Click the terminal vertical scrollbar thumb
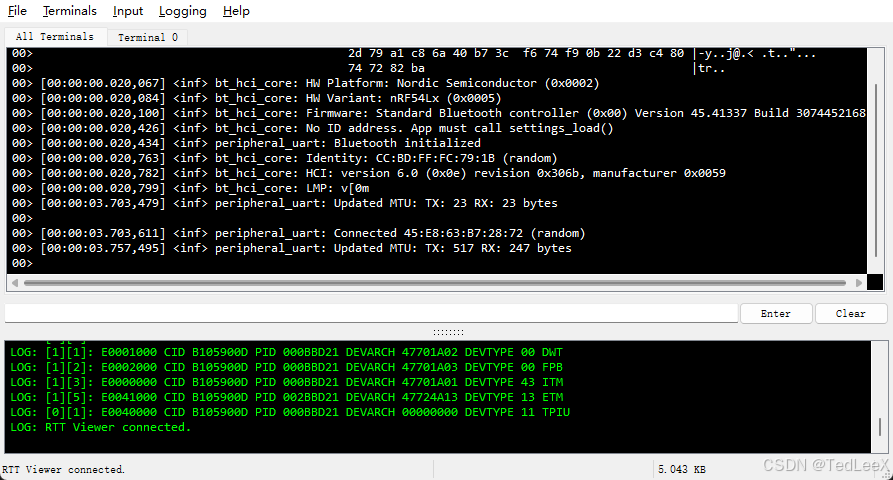Viewport: 893px width, 480px height. point(876,171)
